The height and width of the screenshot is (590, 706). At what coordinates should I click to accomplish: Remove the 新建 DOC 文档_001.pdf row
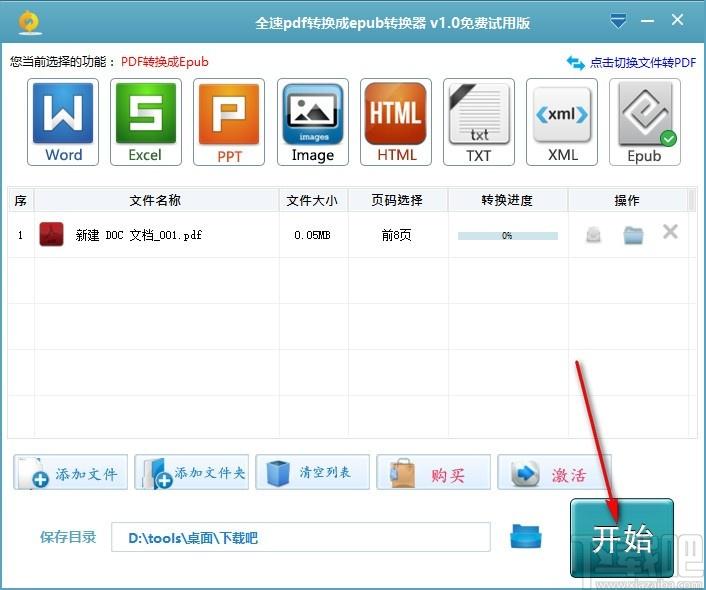tap(670, 232)
